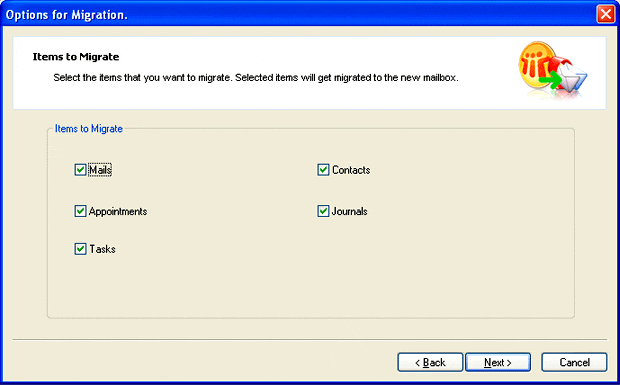This screenshot has height=385, width=620.
Task: Click the 'Select the items that you want' instruction text
Action: [256, 78]
